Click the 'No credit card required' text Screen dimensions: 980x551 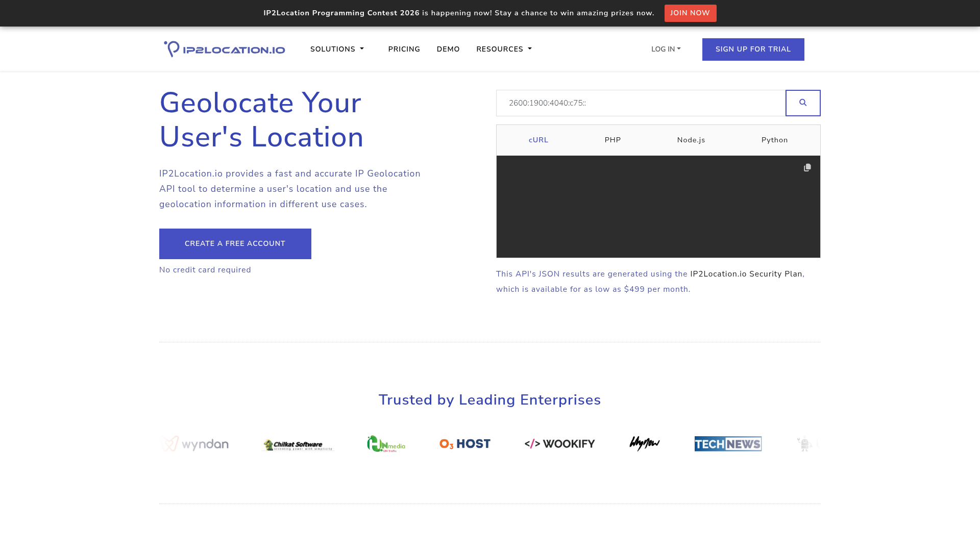click(205, 270)
